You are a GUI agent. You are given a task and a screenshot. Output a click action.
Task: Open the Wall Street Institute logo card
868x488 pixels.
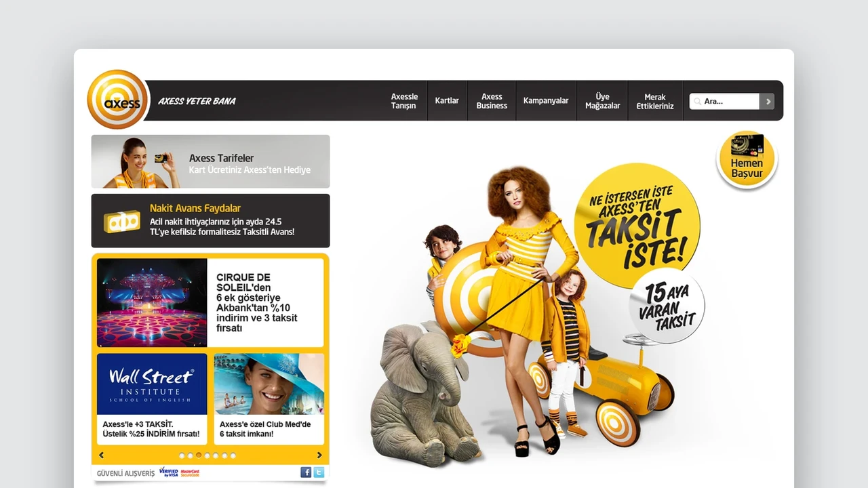152,384
